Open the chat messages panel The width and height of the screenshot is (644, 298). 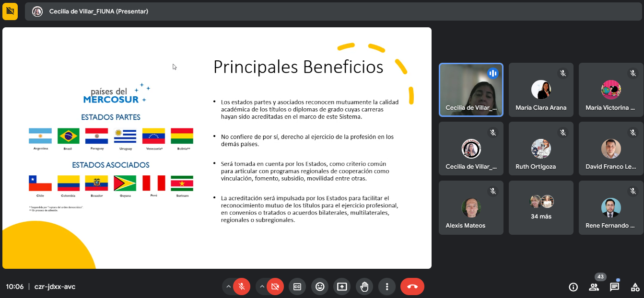[614, 287]
